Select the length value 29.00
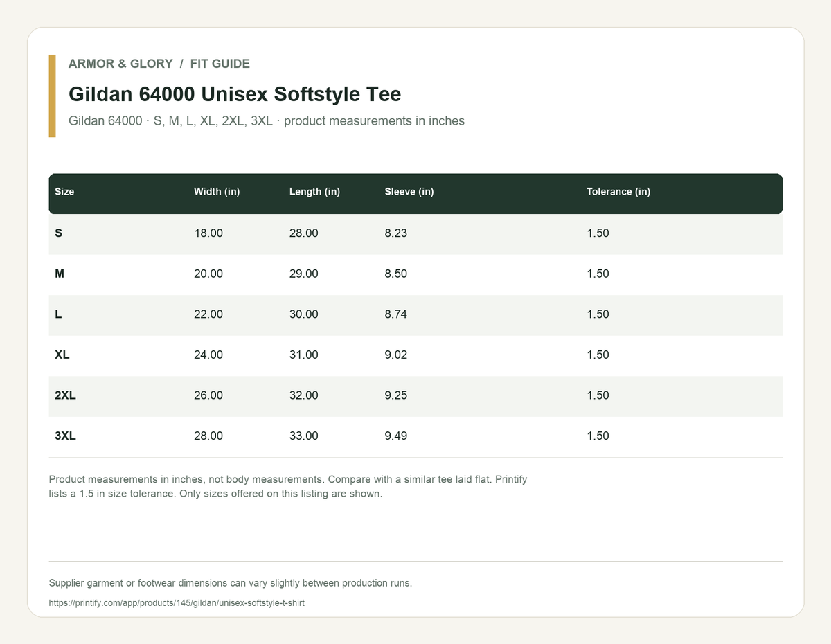 [x=304, y=274]
